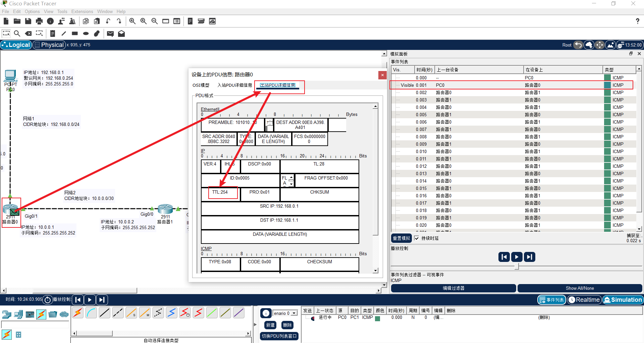Expand the PDU list panel arrow
The width and height of the screenshot is (644, 343).
pos(255,324)
